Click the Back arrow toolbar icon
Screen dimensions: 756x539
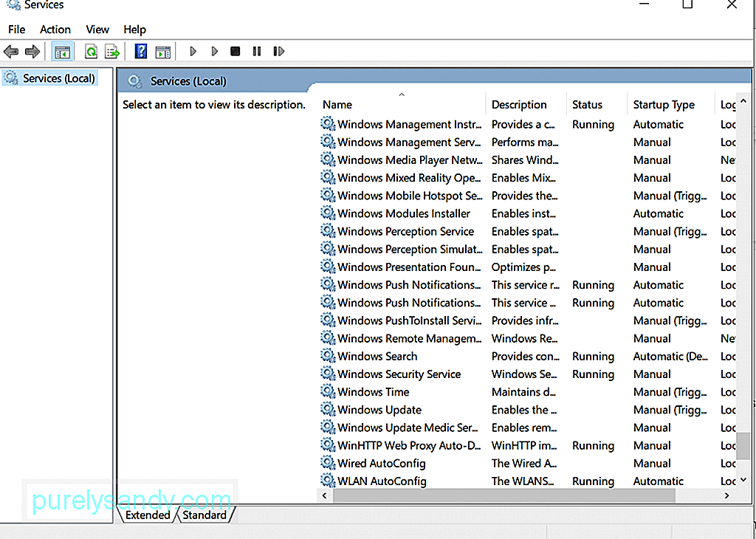coord(11,51)
